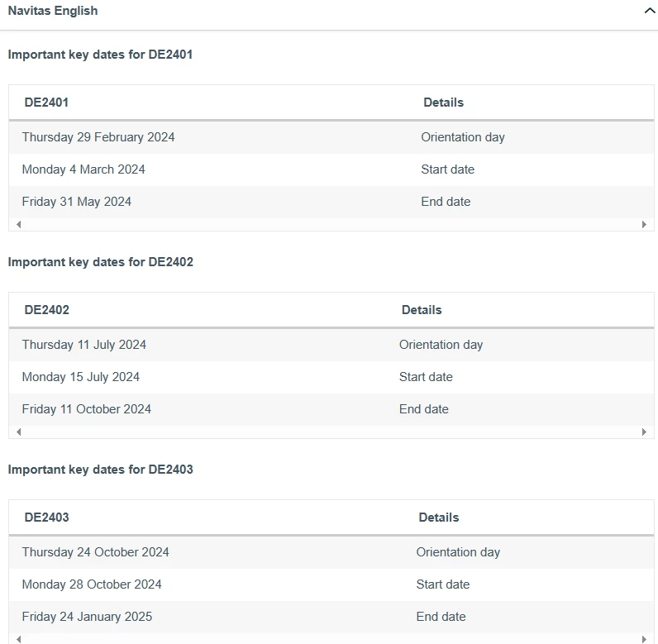658x644 pixels.
Task: Click left scroll arrow of DE2402 table
Action: coord(19,432)
